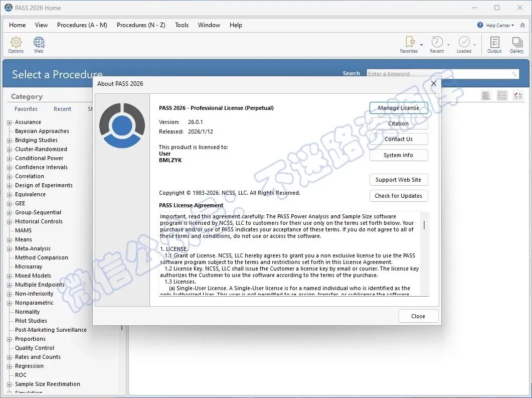Switch to the Recent category tab
The image size is (532, 398).
click(63, 109)
